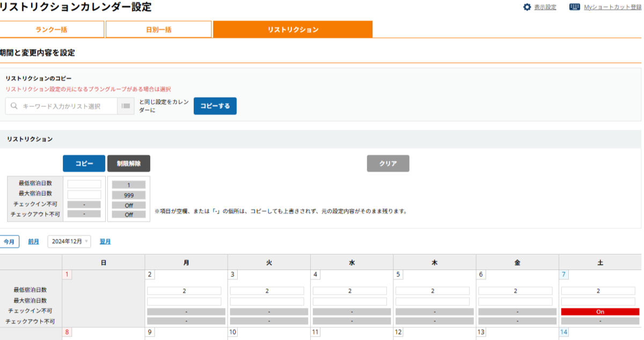Click the 最大宿泊日数 input in copy template

(84, 194)
